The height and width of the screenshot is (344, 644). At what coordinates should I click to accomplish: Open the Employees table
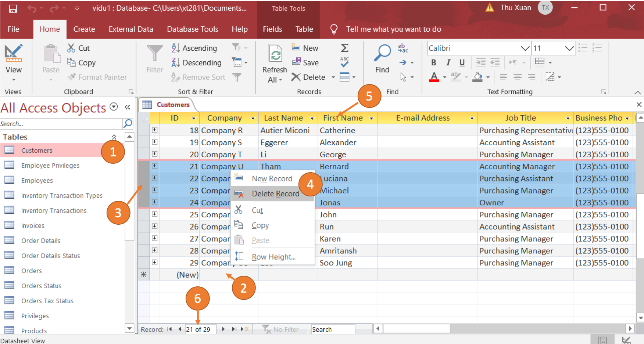point(37,181)
